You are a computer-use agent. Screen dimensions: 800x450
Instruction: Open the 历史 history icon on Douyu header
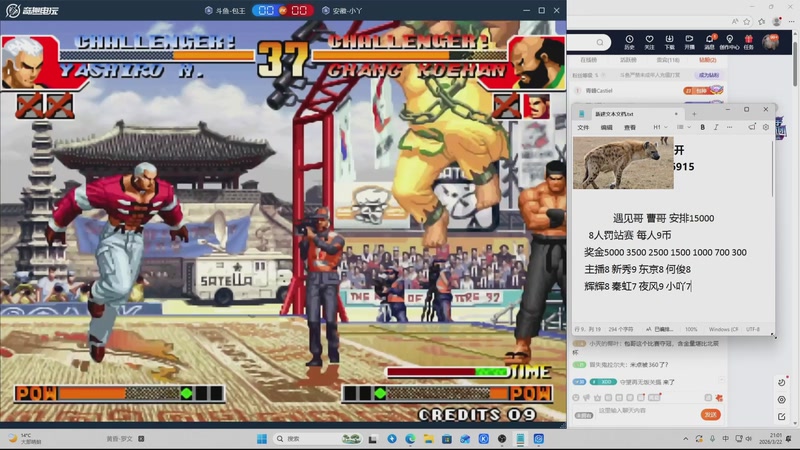click(x=629, y=42)
